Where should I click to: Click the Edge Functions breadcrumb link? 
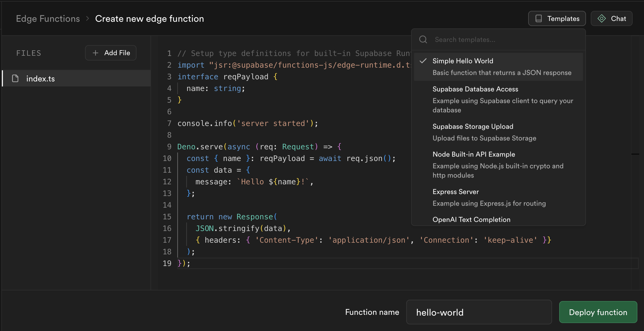(48, 19)
